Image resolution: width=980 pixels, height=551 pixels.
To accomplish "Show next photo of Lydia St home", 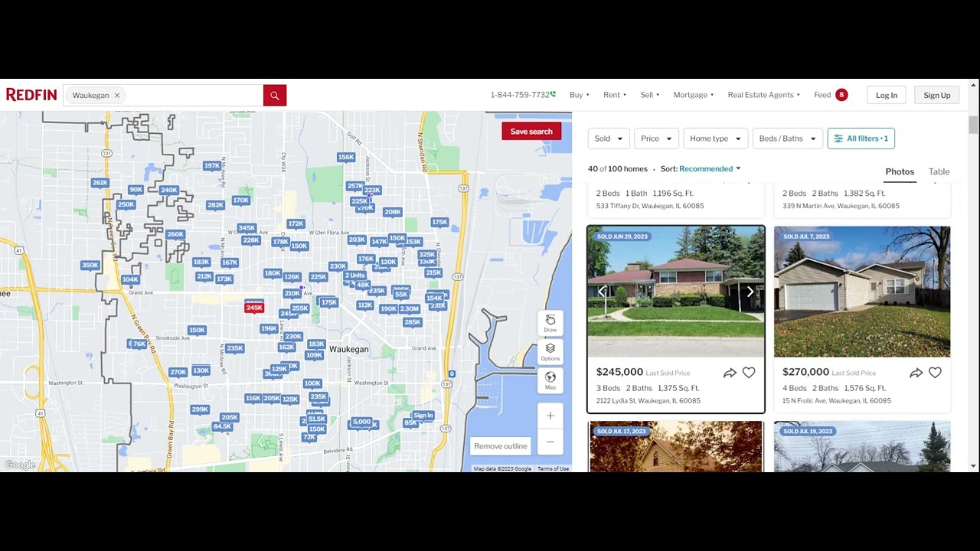I will (x=750, y=292).
